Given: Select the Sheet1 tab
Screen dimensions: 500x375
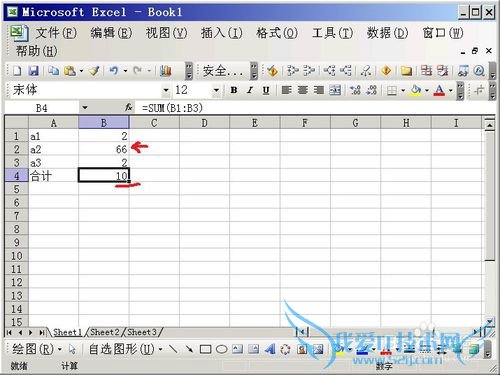Looking at the screenshot, I should coord(68,332).
